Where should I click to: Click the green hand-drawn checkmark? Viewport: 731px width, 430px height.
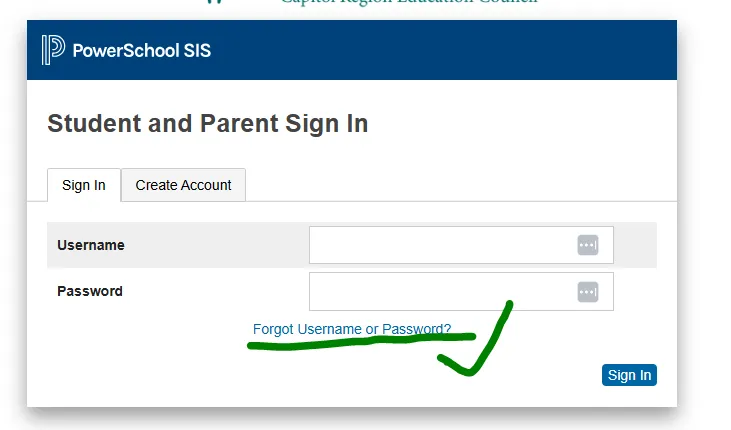coord(480,345)
